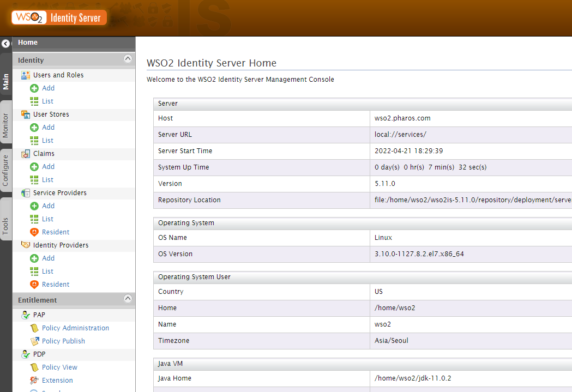Click list icon under Users and Roles

(34, 101)
